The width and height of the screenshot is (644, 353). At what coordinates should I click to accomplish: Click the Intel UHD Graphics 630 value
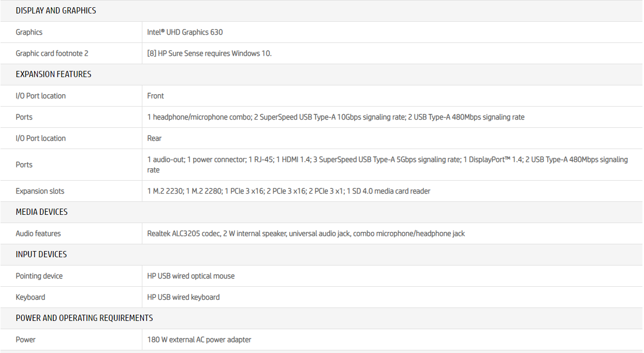[185, 32]
